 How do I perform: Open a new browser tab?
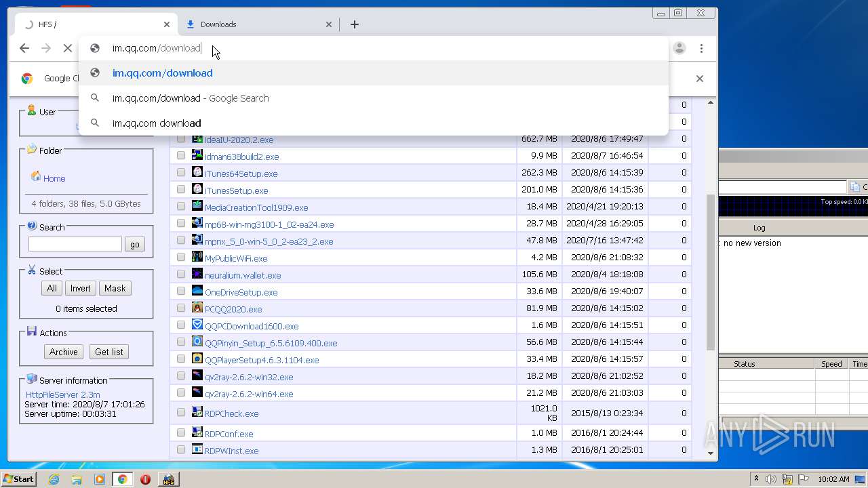coord(354,24)
